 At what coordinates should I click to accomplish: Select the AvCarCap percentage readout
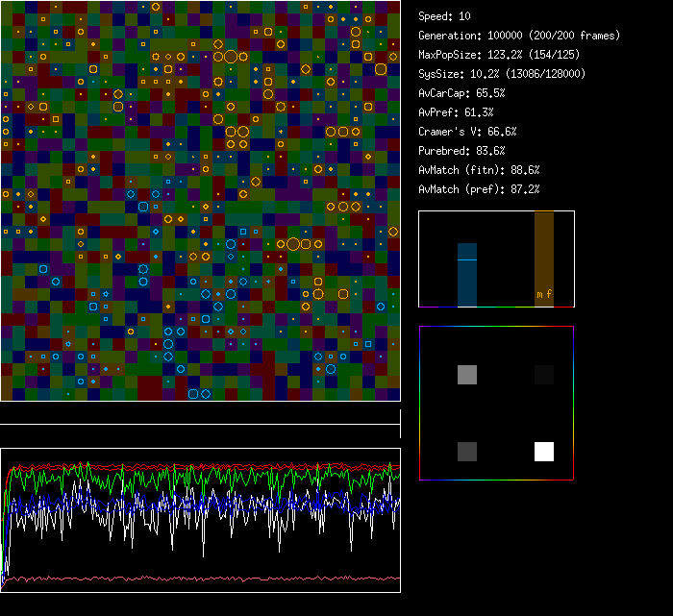click(461, 93)
